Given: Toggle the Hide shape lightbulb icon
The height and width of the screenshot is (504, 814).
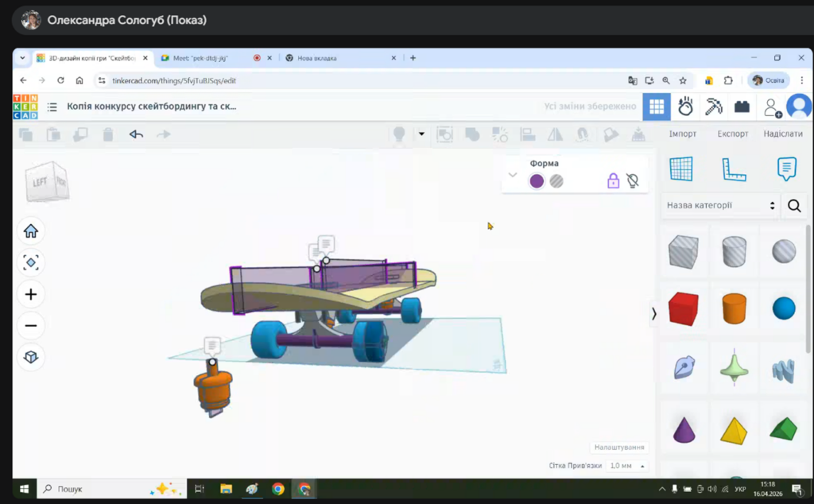Looking at the screenshot, I should 633,181.
